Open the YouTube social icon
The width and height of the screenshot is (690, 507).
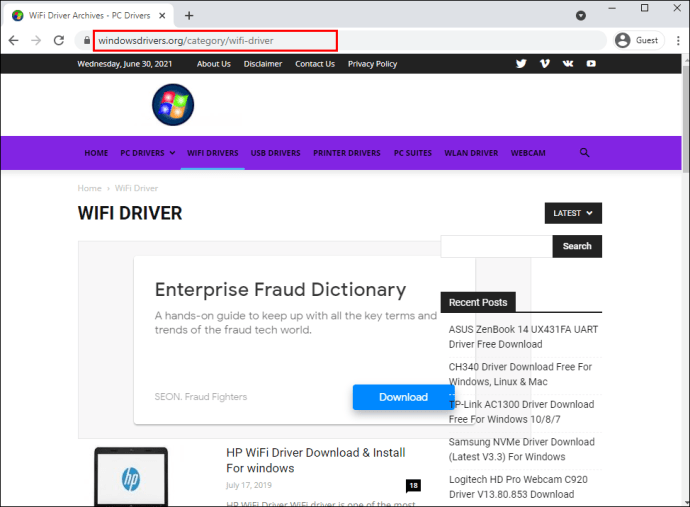tap(591, 64)
